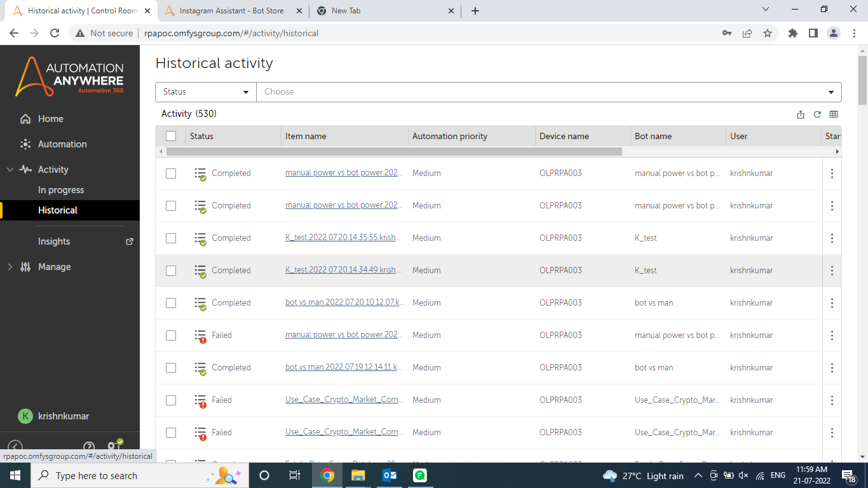
Task: Open the Insights external link
Action: coord(130,241)
